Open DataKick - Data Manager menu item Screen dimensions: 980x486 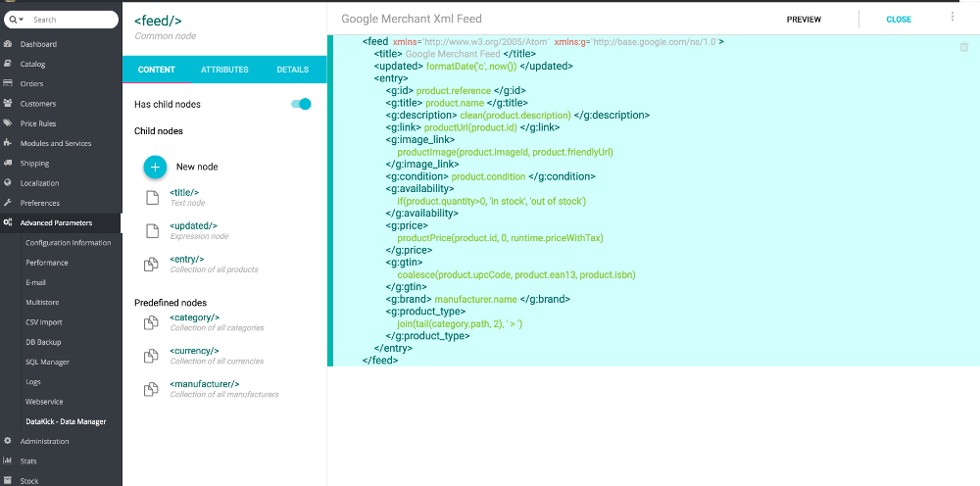pos(66,421)
